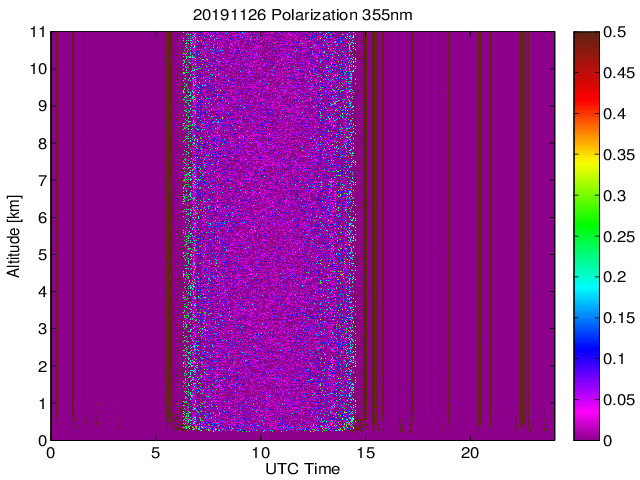Click the 'Altitude [km]' y-axis label
The width and height of the screenshot is (640, 480).
pyautogui.click(x=13, y=237)
